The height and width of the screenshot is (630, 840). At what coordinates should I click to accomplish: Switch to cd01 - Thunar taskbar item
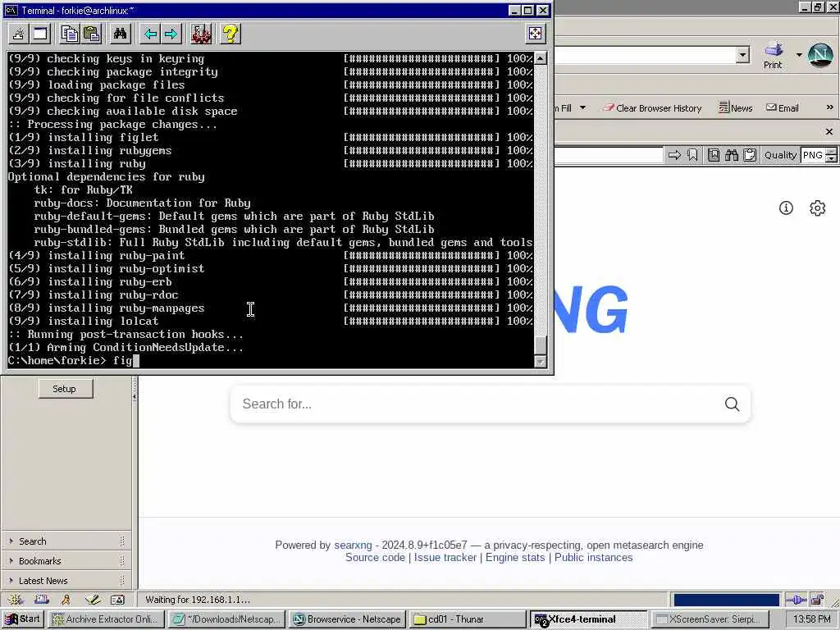468,619
